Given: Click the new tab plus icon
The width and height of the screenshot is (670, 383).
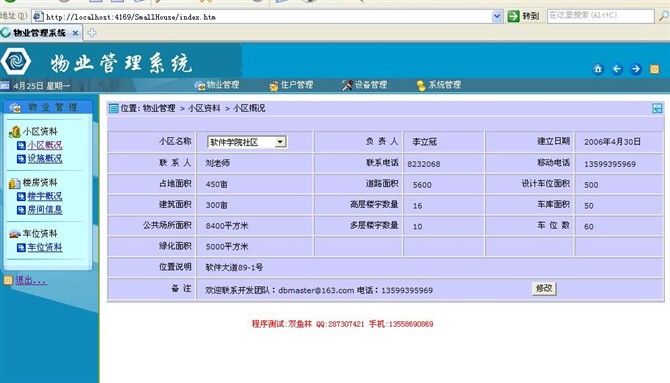Looking at the screenshot, I should (x=92, y=32).
